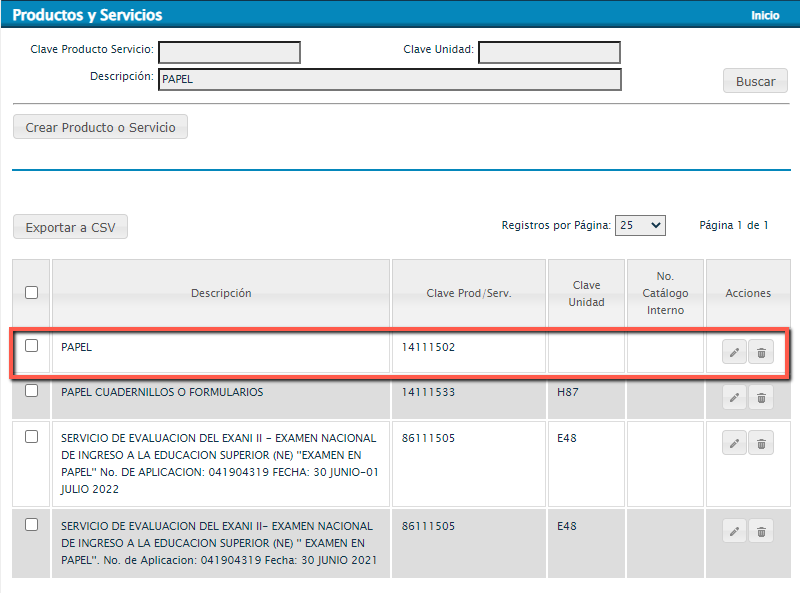
Task: Edit PAPEL CUADERNILLOS O FORMULARIOS row
Action: 734,397
